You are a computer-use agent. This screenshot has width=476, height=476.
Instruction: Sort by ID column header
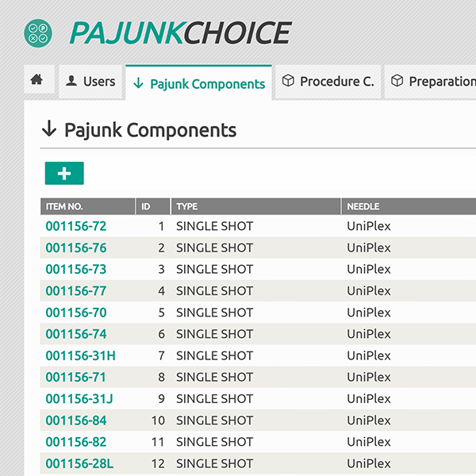(x=146, y=206)
